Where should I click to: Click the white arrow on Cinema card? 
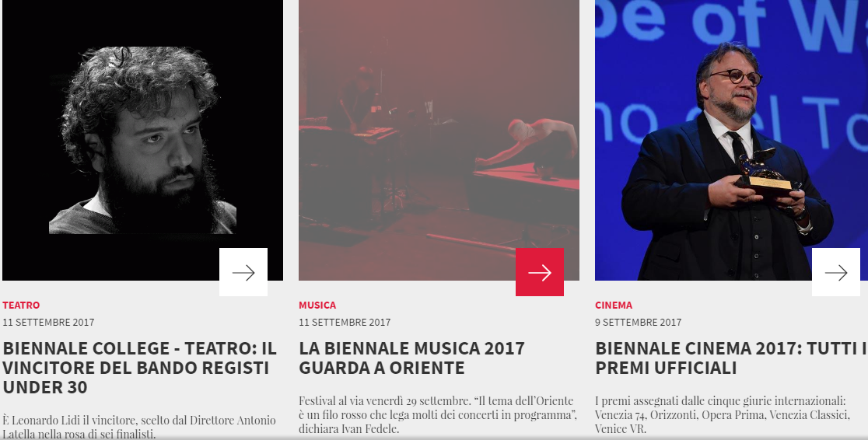(836, 272)
